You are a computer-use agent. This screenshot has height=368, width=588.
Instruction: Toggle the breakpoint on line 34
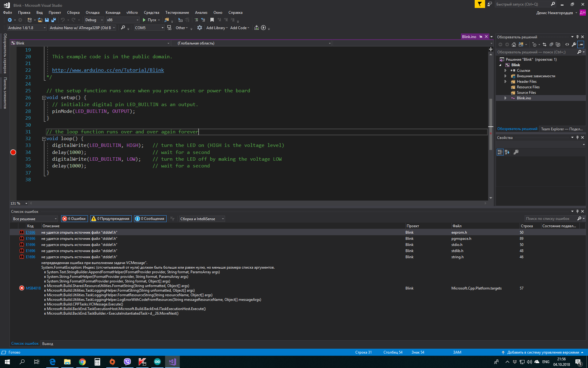13,152
